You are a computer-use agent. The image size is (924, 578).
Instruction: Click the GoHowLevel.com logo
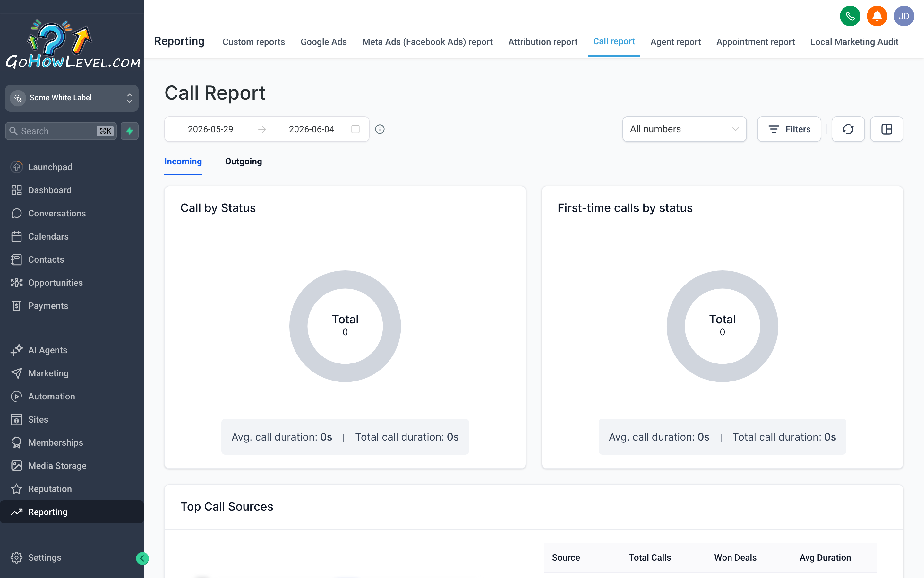pyautogui.click(x=73, y=44)
